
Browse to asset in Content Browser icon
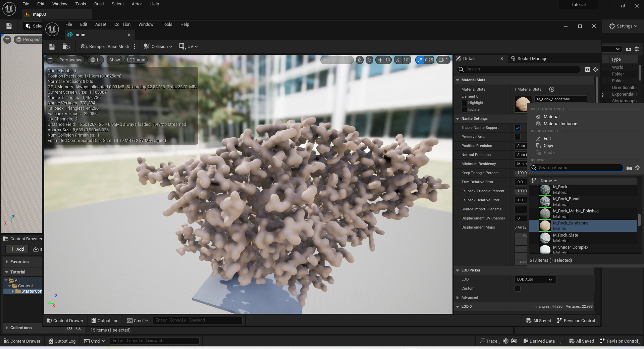(66, 47)
